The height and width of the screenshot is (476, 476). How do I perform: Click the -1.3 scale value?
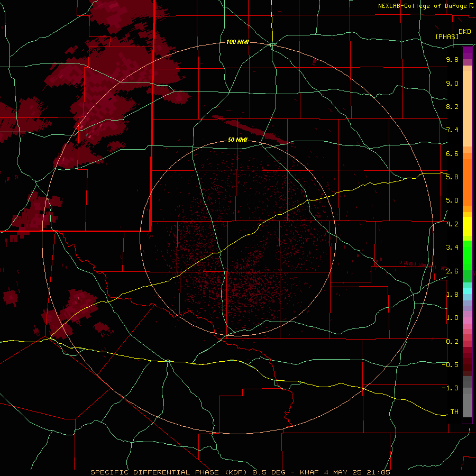(451, 388)
